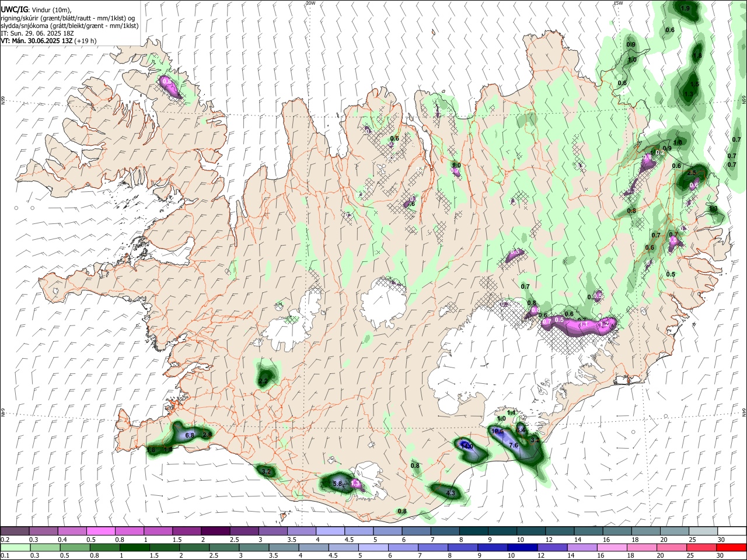
Task: Select the bright pink 0.5 snow legend swatch
Action: (x=100, y=531)
